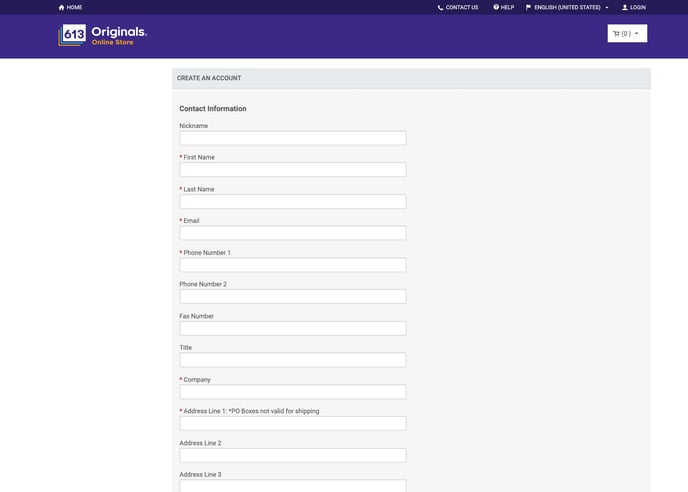Click the 'PO Boxes not valid for shipping' label
This screenshot has height=492, width=688.
[x=274, y=411]
